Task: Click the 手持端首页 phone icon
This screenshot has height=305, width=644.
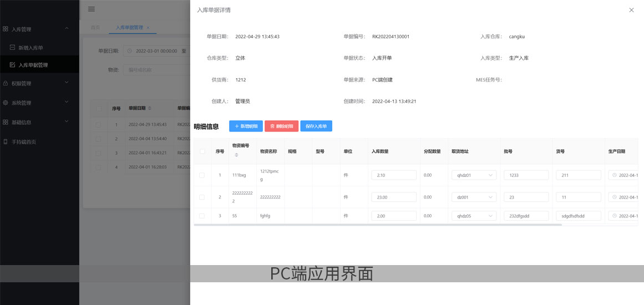Action: tap(5, 141)
